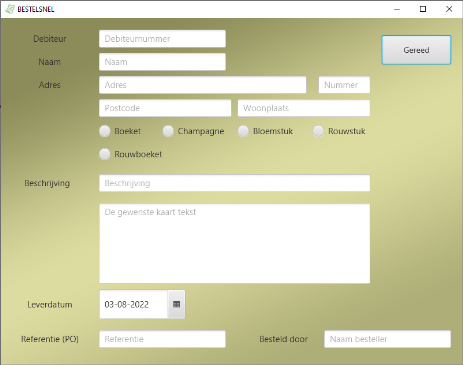Click the Nummer house number field
The height and width of the screenshot is (365, 463).
pyautogui.click(x=344, y=85)
